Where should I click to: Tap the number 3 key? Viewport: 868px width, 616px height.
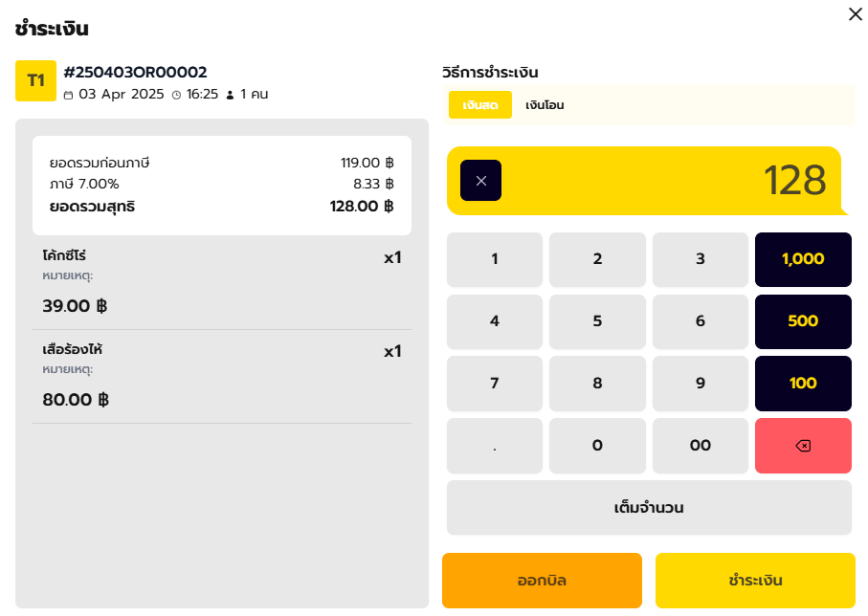[x=701, y=259]
